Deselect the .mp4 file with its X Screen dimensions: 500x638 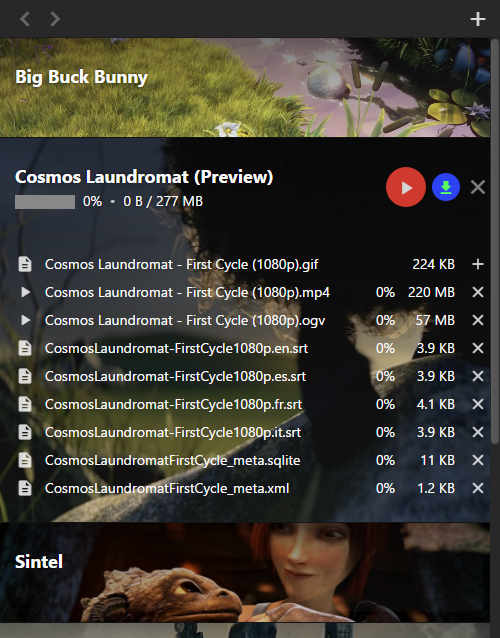coord(478,292)
